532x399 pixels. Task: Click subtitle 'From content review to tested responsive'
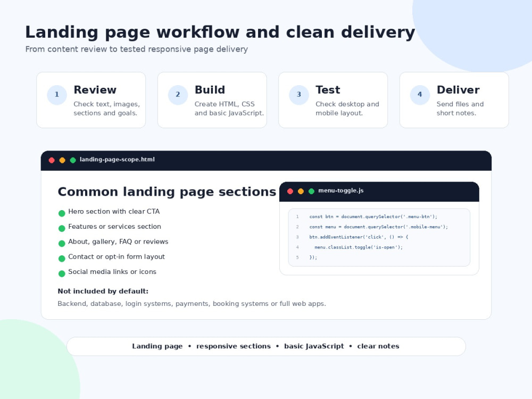(136, 49)
